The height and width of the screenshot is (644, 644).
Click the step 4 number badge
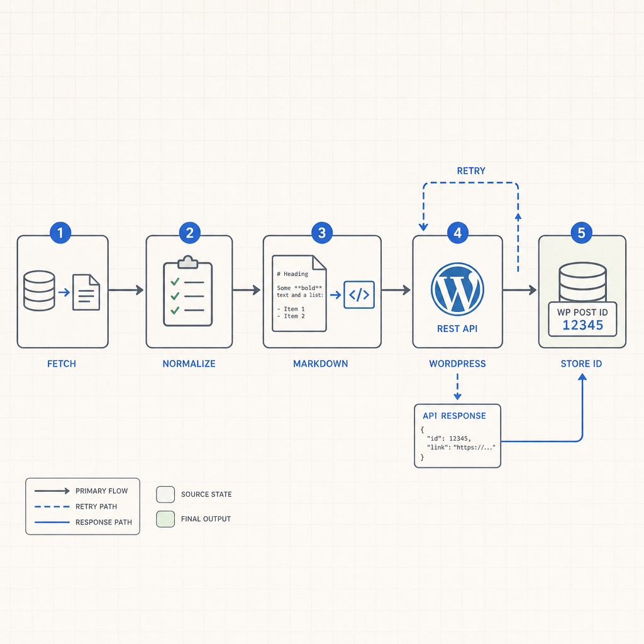point(458,233)
